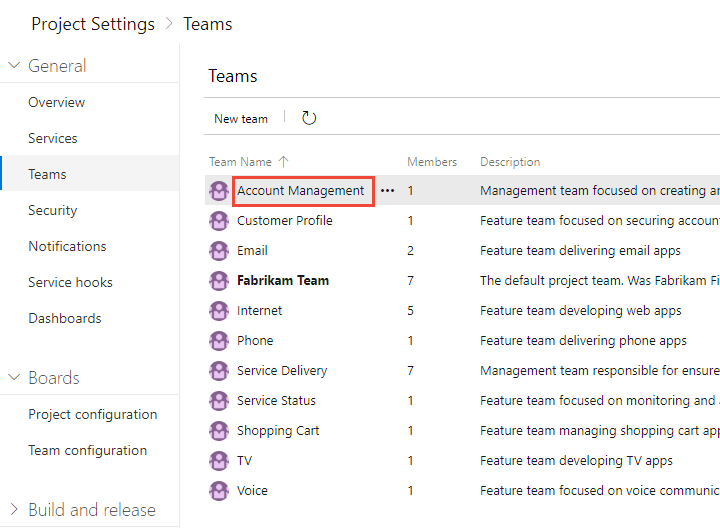Open Overview in the General settings
720x528 pixels.
[x=56, y=102]
